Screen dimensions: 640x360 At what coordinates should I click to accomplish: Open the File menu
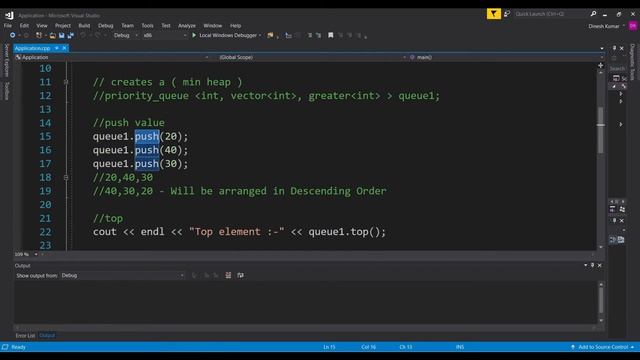coord(8,26)
